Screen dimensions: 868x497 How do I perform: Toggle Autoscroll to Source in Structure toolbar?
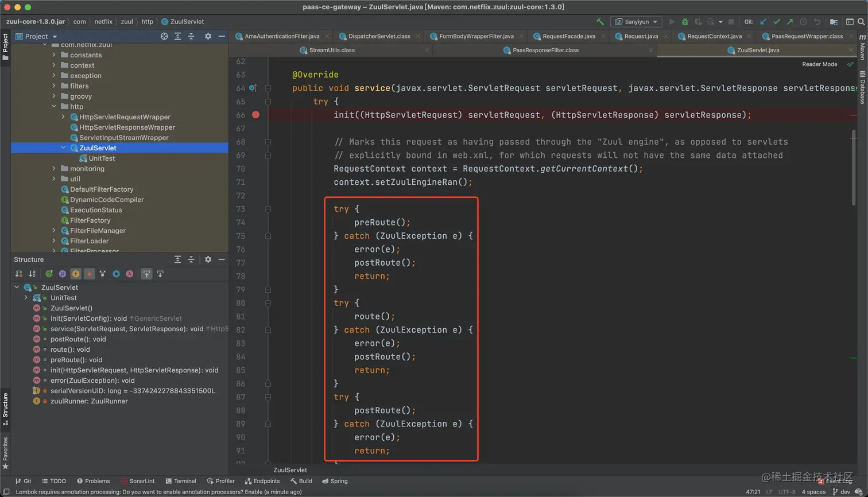tap(147, 274)
